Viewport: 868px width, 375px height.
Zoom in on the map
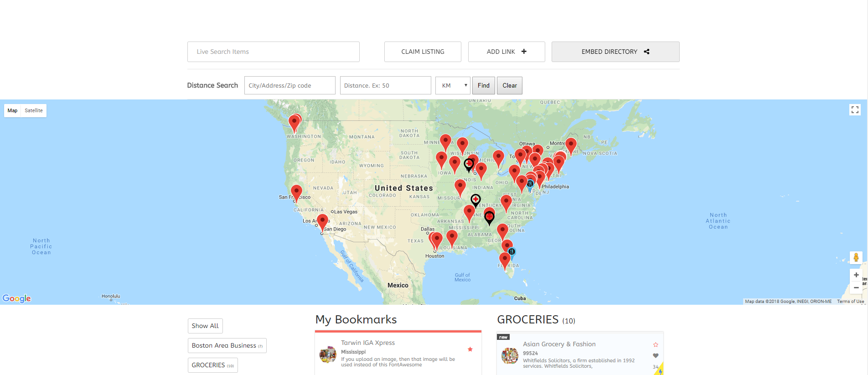(856, 275)
